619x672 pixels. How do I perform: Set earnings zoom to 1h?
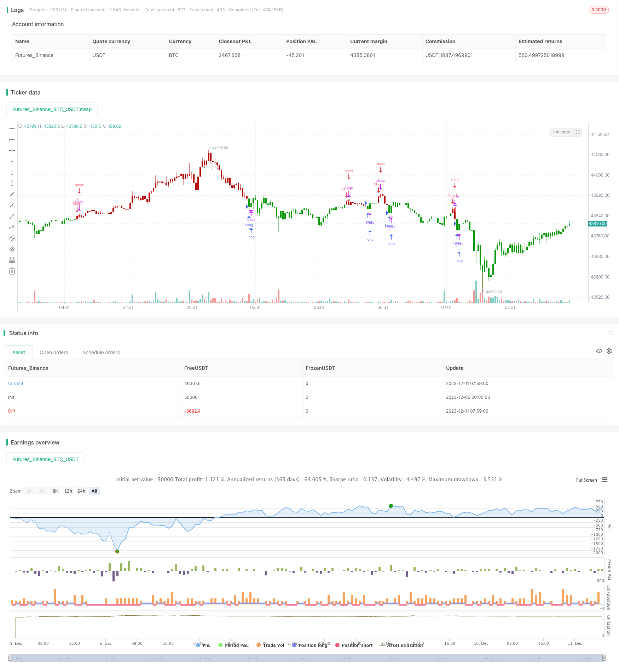[29, 491]
